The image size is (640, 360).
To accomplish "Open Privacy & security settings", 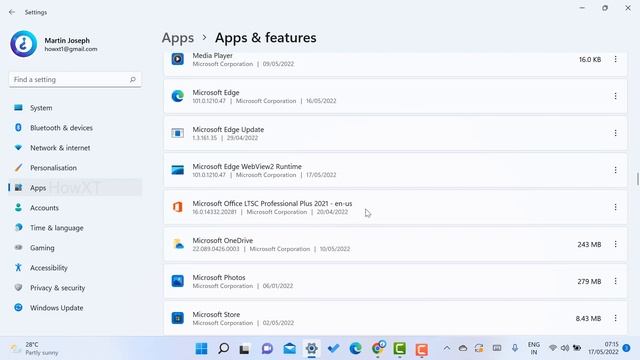I will (x=75, y=288).
